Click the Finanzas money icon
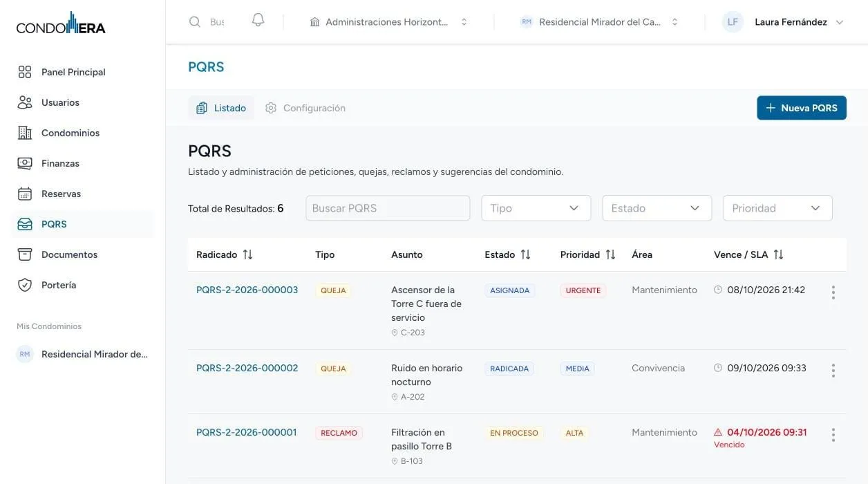 25,163
